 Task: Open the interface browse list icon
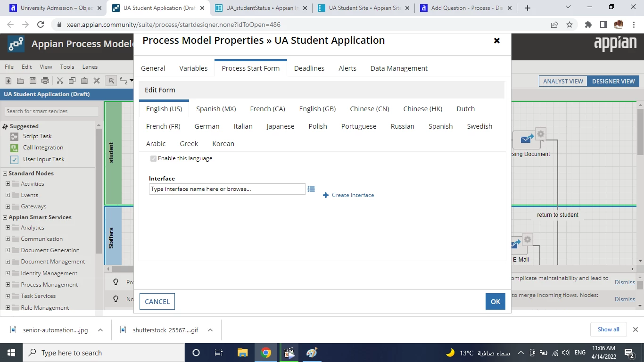click(311, 189)
